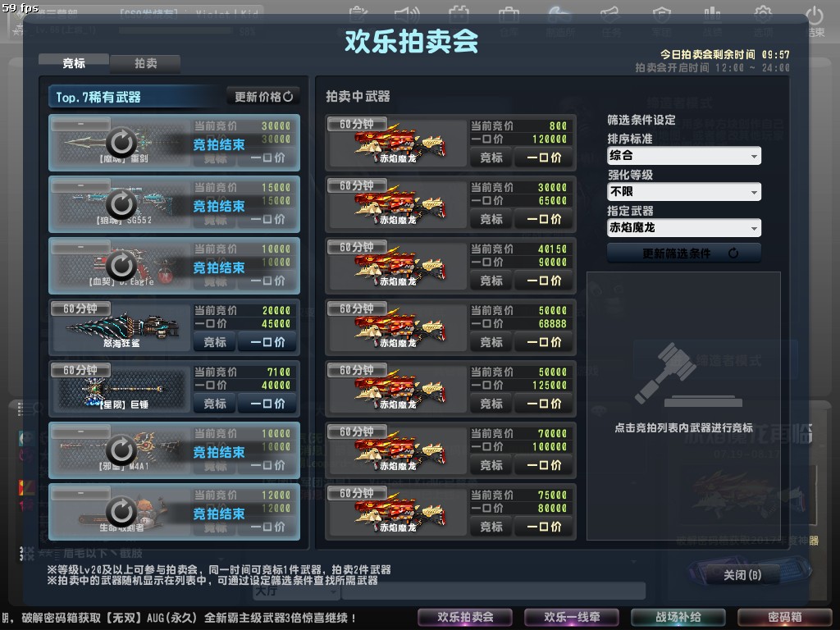Click 竞标 for the 怒海狂鲨 weapon
The height and width of the screenshot is (630, 840).
coord(215,342)
